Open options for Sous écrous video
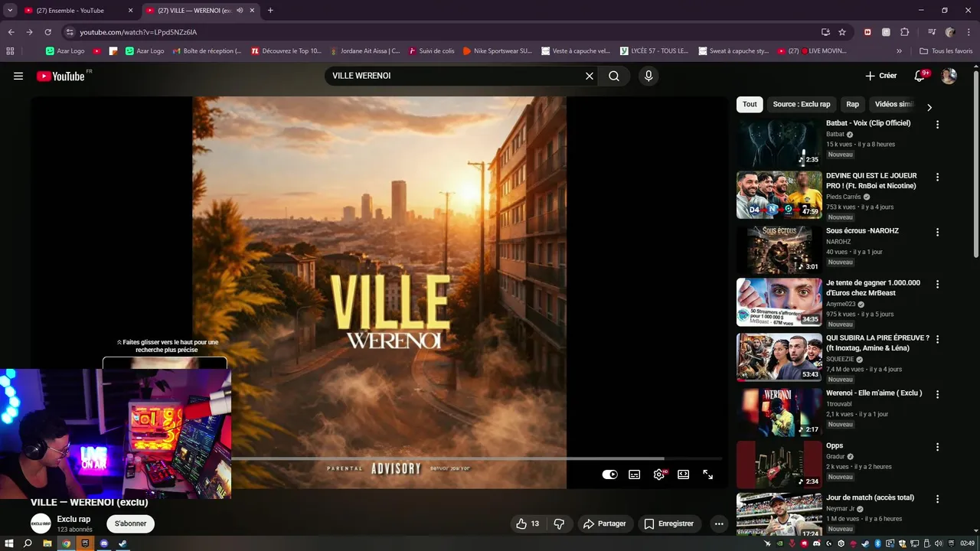The image size is (980, 551). [x=937, y=232]
